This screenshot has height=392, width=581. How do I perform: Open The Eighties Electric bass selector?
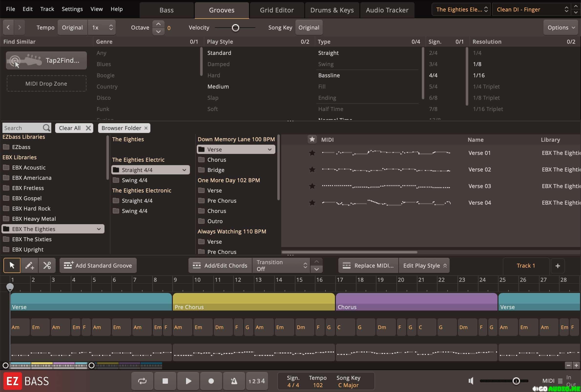click(x=461, y=10)
